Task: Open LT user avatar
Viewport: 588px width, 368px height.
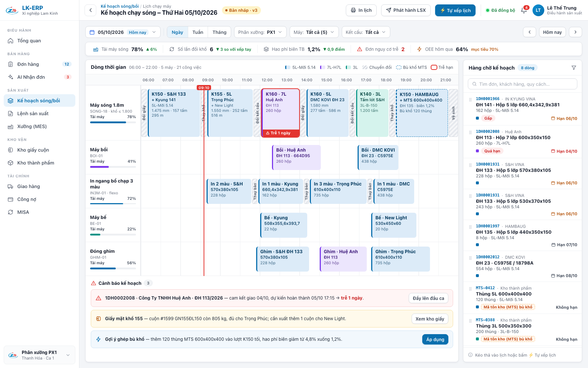Action: 538,10
